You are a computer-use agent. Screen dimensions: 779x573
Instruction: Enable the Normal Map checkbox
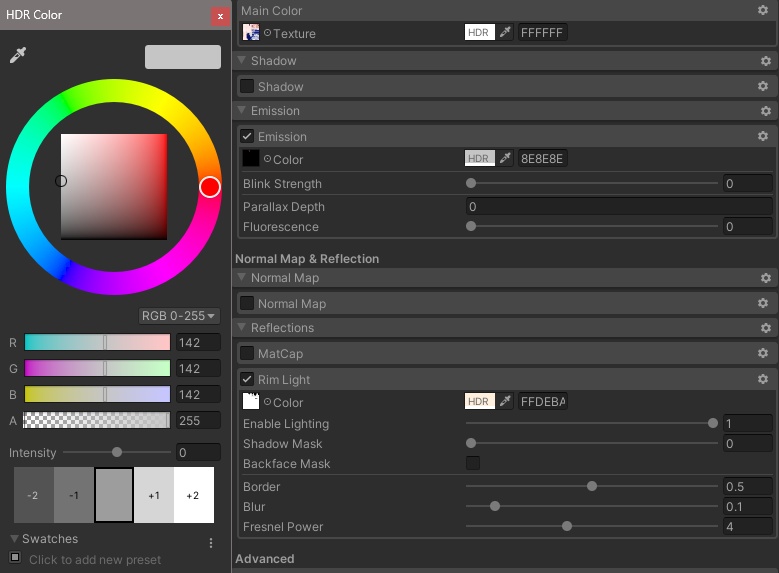coord(247,303)
